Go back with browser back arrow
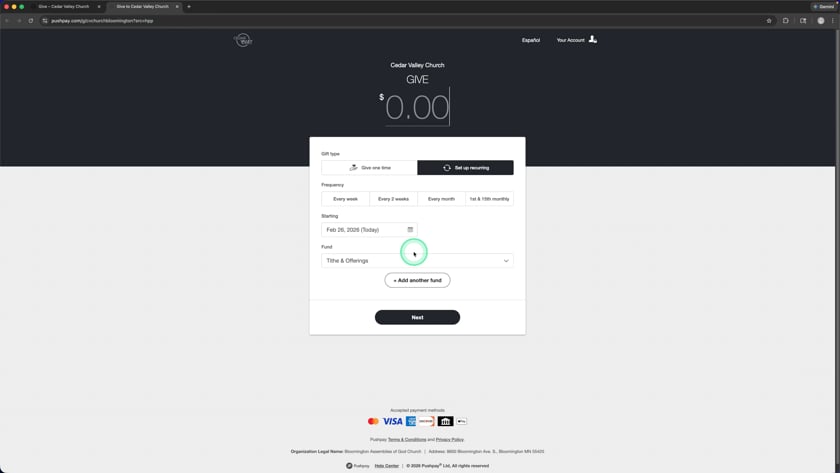Image resolution: width=840 pixels, height=473 pixels. [x=7, y=21]
